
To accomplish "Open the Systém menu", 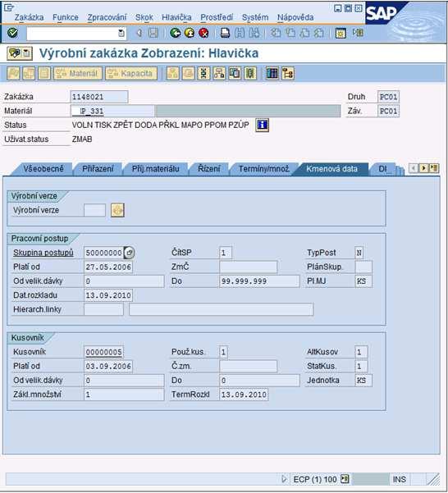I will coord(255,17).
